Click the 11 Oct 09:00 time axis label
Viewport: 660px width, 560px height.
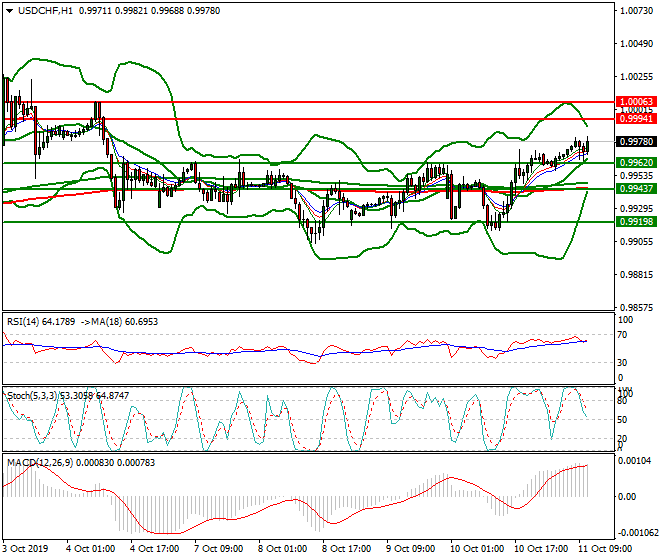click(605, 549)
